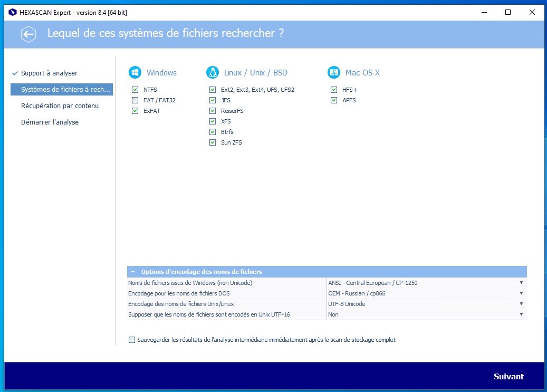Select the Systèmes de fichiers à rech... step

62,89
